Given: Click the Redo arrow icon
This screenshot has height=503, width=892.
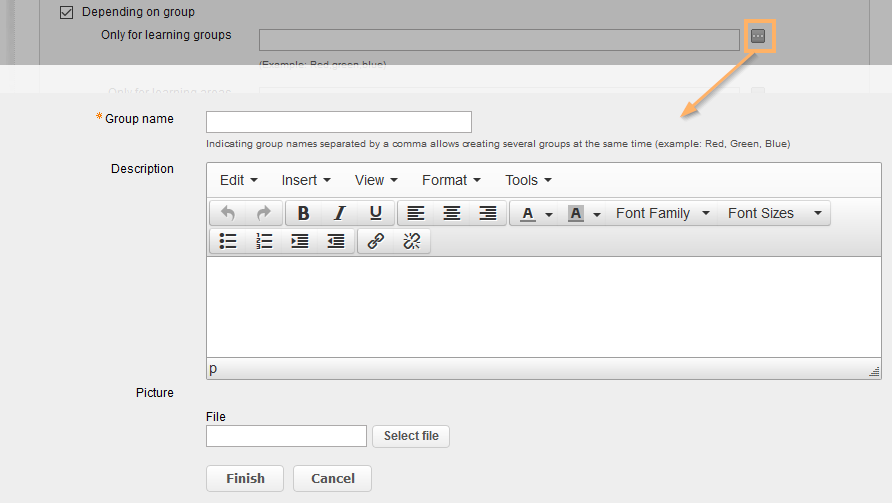Looking at the screenshot, I should tap(264, 213).
